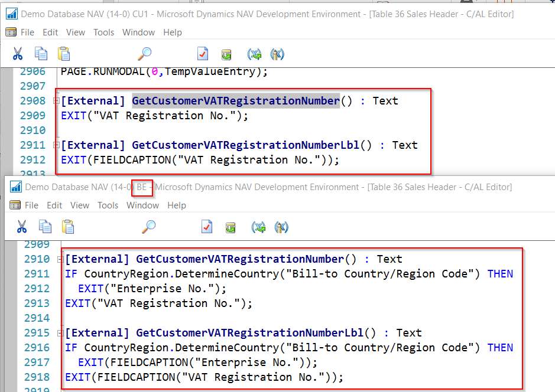Image resolution: width=555 pixels, height=392 pixels.
Task: Select the Cut icon in the BE window toolbar
Action: [x=21, y=227]
